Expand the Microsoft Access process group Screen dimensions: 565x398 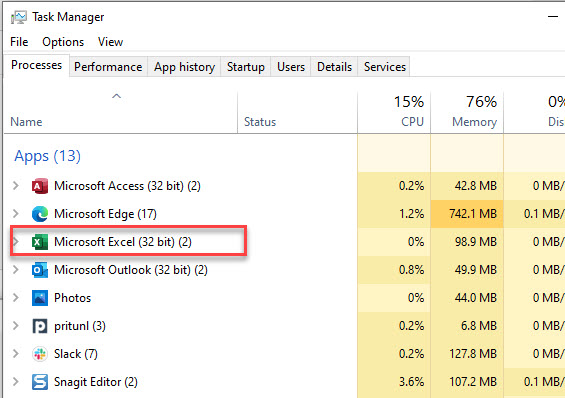click(x=15, y=186)
